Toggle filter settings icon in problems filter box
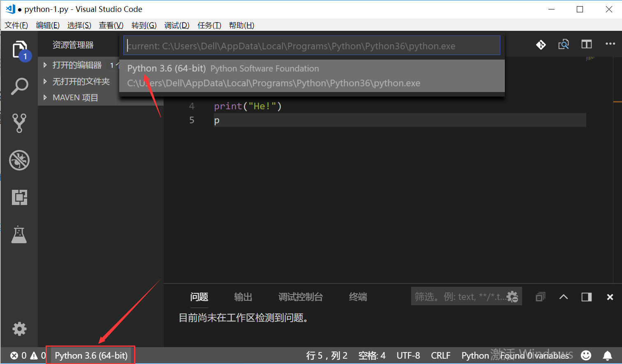 (x=513, y=296)
